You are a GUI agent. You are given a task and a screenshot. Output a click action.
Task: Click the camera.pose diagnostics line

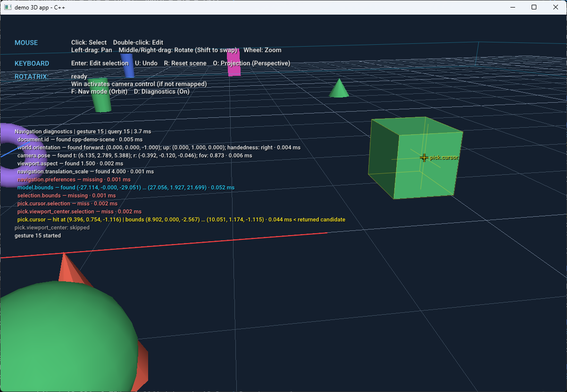coord(134,155)
